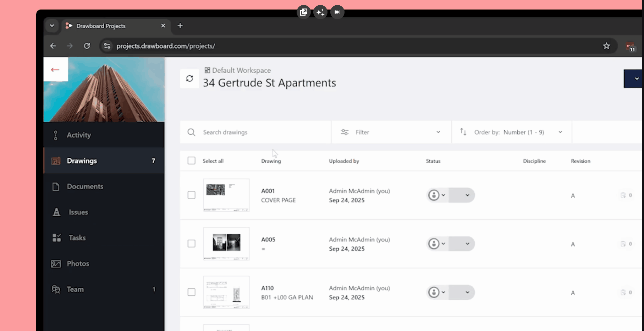Bookmark this page with the star
644x331 pixels.
[606, 46]
